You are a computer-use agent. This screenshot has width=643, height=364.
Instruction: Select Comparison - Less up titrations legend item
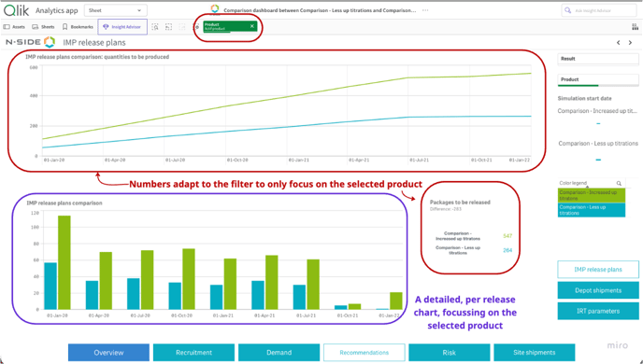coord(592,210)
